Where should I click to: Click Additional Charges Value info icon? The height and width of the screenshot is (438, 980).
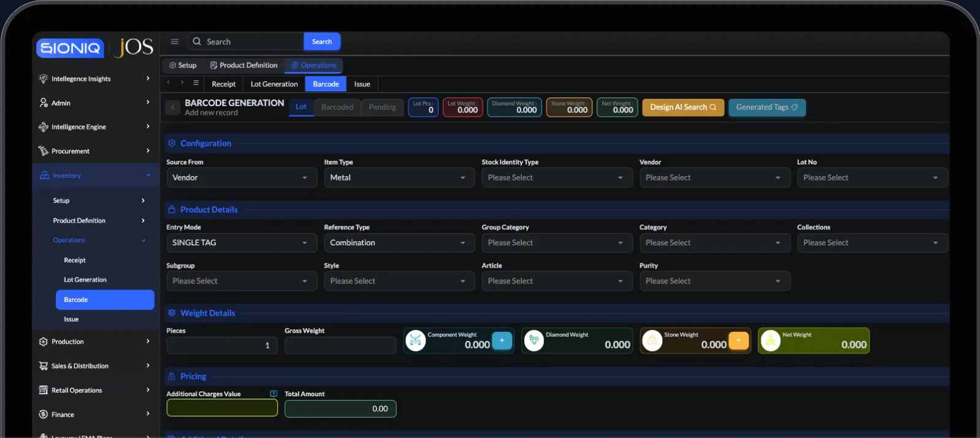pyautogui.click(x=274, y=394)
